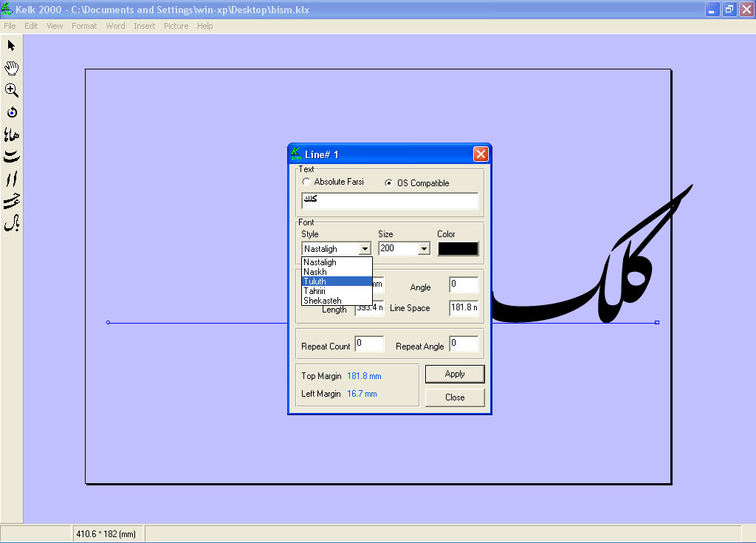Pick Shekasteh from the style list

337,301
